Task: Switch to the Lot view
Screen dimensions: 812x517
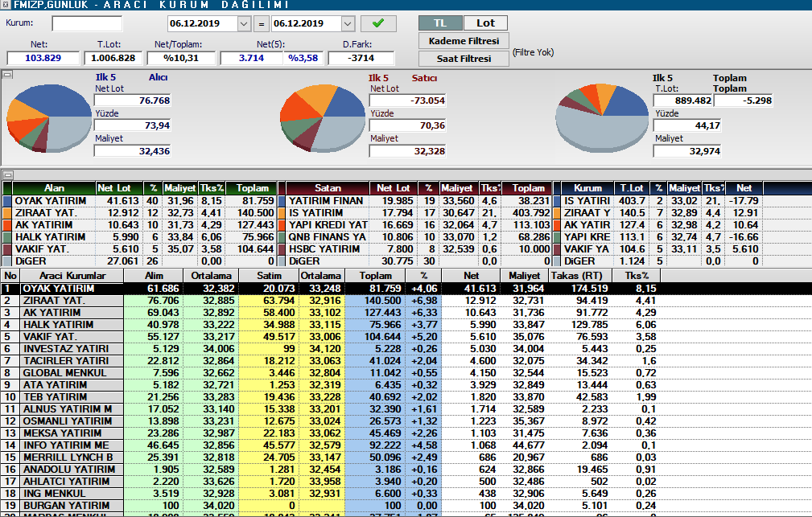Action: click(x=485, y=23)
